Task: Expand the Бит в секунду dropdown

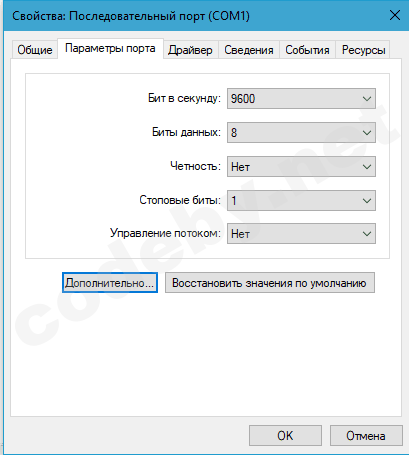Action: coord(301,99)
